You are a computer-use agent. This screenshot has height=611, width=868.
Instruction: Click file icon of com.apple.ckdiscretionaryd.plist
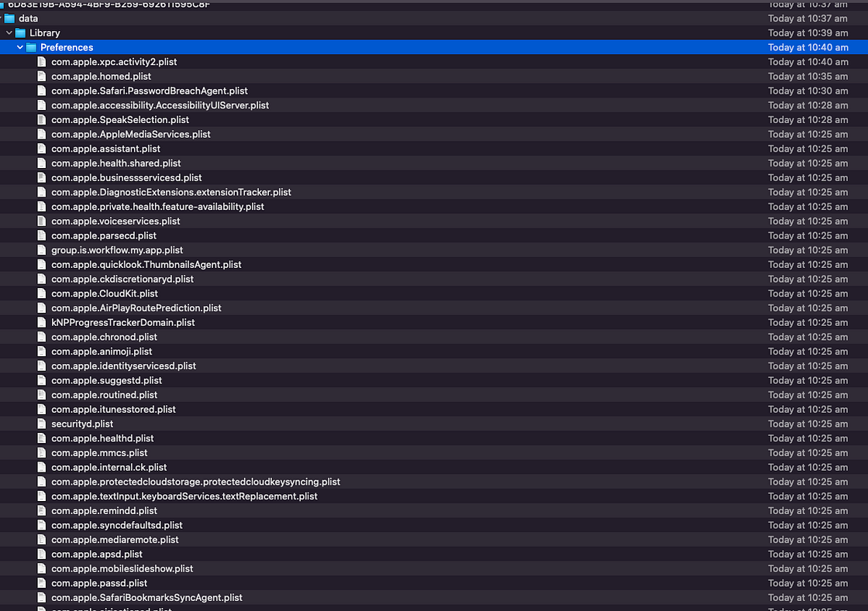42,280
